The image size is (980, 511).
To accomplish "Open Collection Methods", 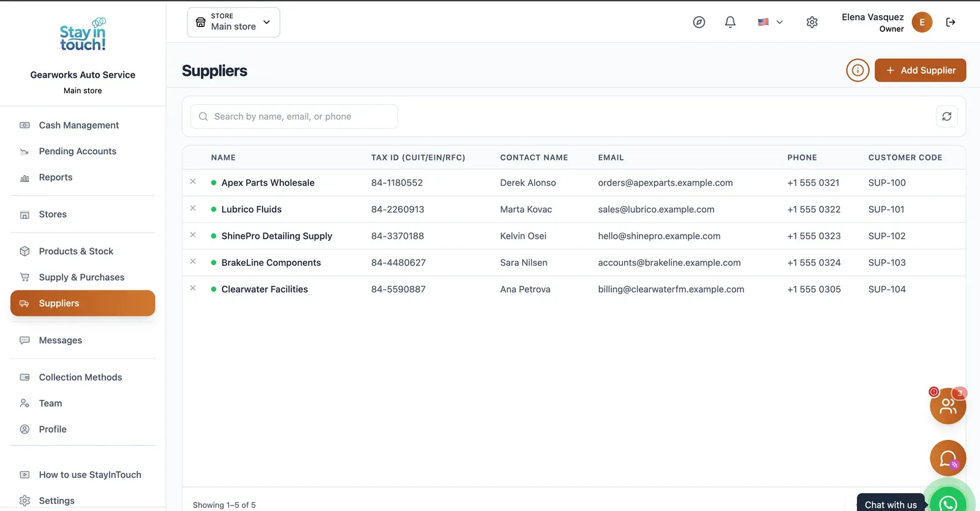I will click(x=83, y=377).
